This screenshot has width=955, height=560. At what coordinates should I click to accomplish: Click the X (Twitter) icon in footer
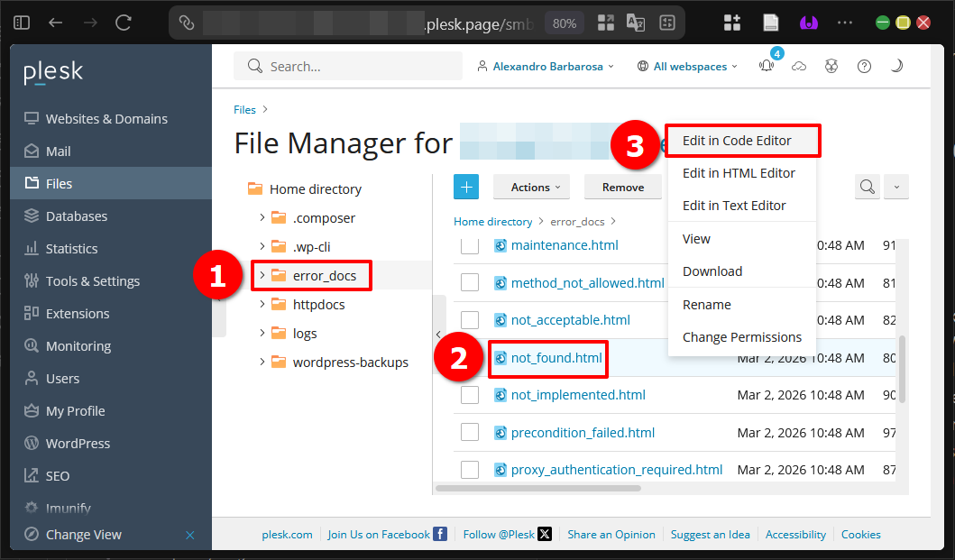point(545,534)
